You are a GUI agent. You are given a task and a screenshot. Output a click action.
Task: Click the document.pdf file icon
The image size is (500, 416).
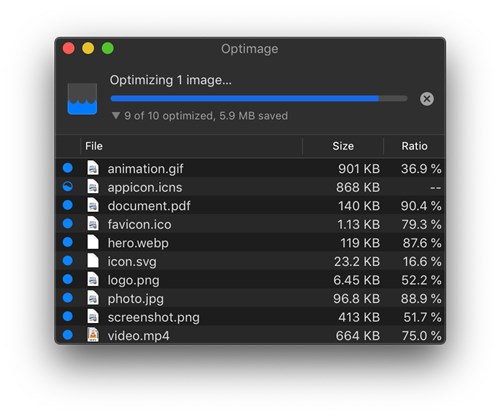[x=93, y=205]
